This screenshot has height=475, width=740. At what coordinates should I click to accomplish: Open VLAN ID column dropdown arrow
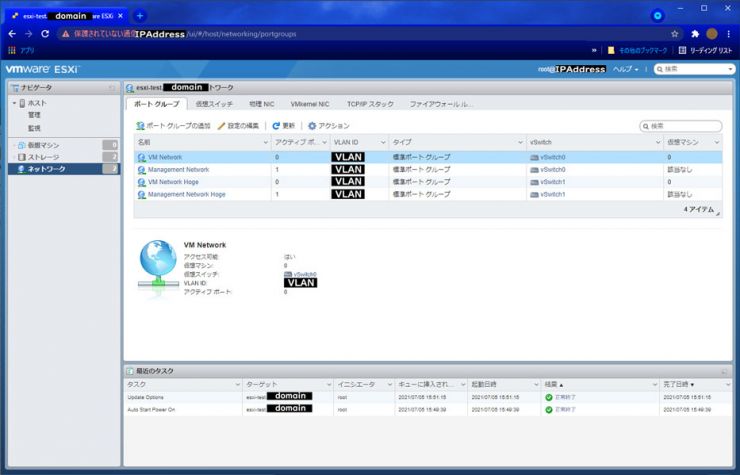tap(383, 142)
